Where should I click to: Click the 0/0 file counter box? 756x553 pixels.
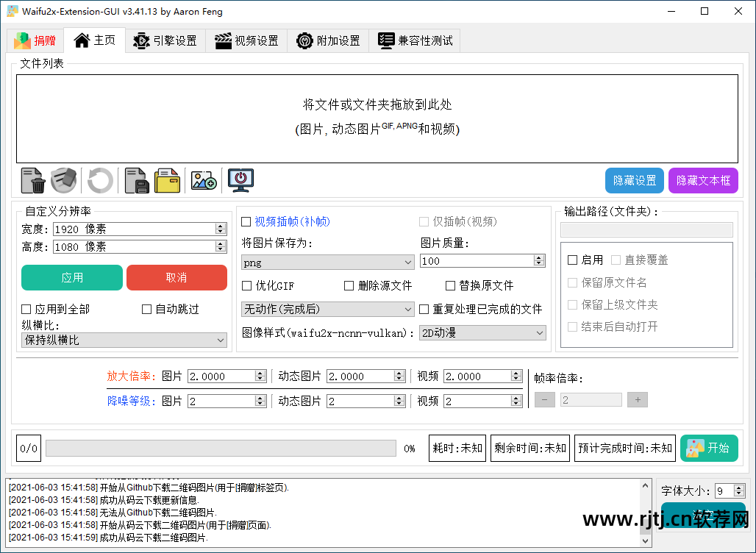[29, 449]
